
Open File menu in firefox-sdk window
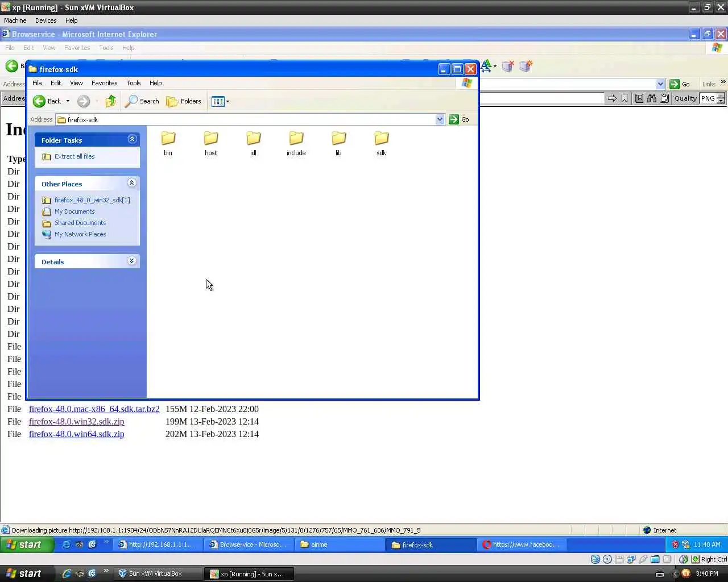click(37, 83)
